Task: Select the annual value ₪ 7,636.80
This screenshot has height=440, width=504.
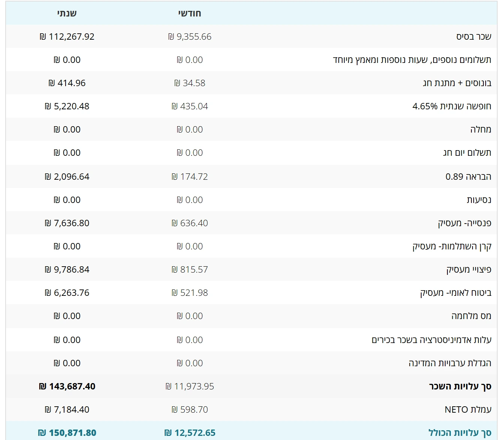Action: coord(67,223)
